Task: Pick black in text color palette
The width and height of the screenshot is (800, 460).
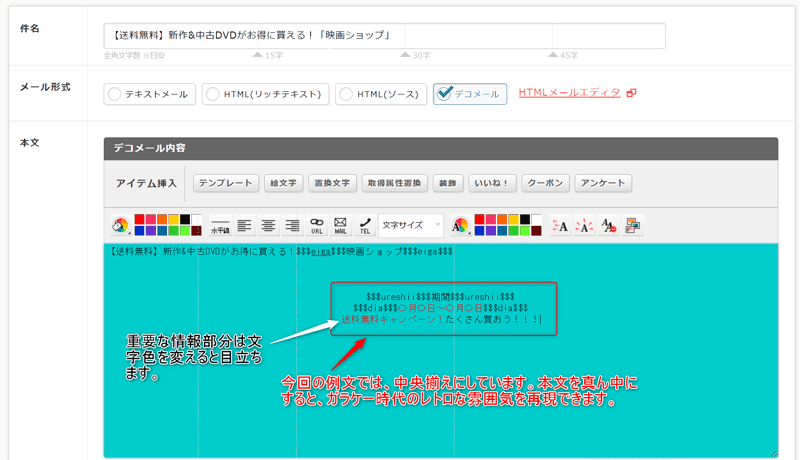Action: (x=525, y=219)
